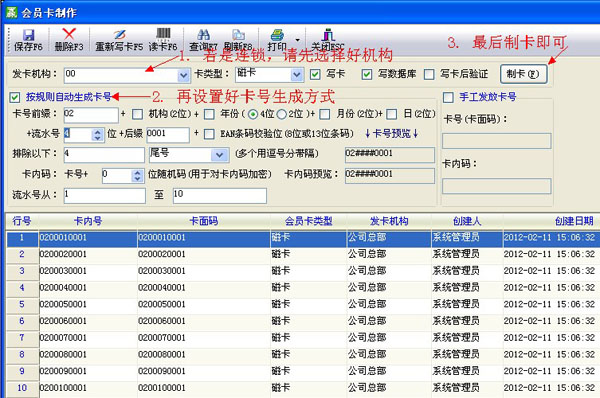Image resolution: width=600 pixels, height=398 pixels.
Task: Click the Rewrite Card (重新写卡F5) icon
Action: coord(119,35)
